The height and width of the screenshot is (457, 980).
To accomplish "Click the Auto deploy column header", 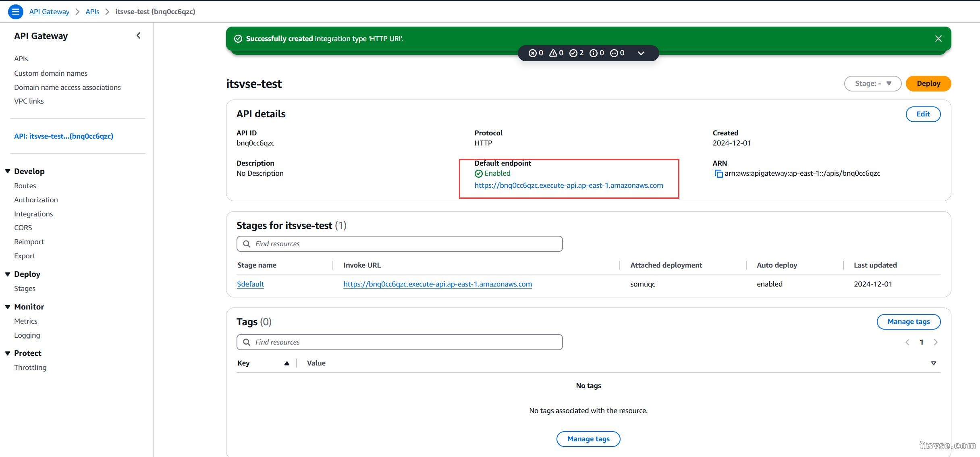I will pyautogui.click(x=777, y=265).
